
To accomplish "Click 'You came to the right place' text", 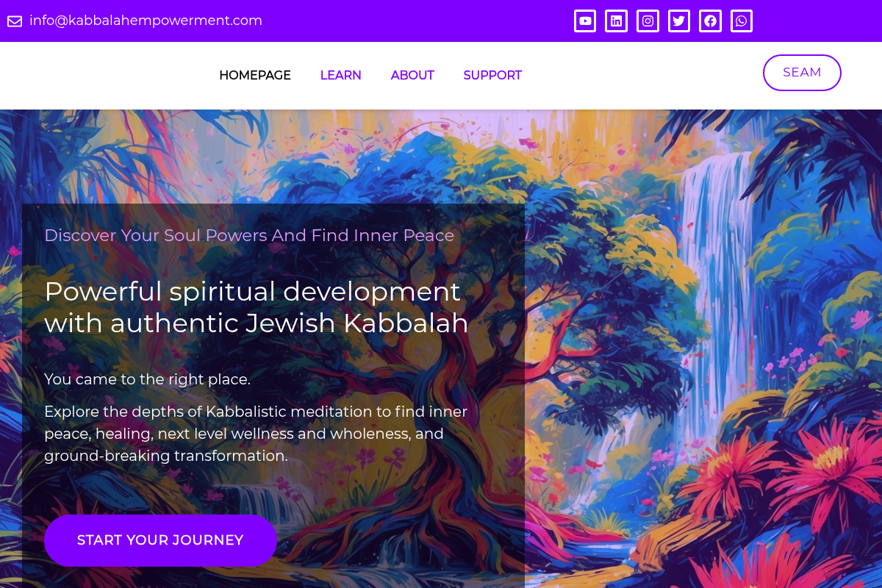I will (148, 379).
